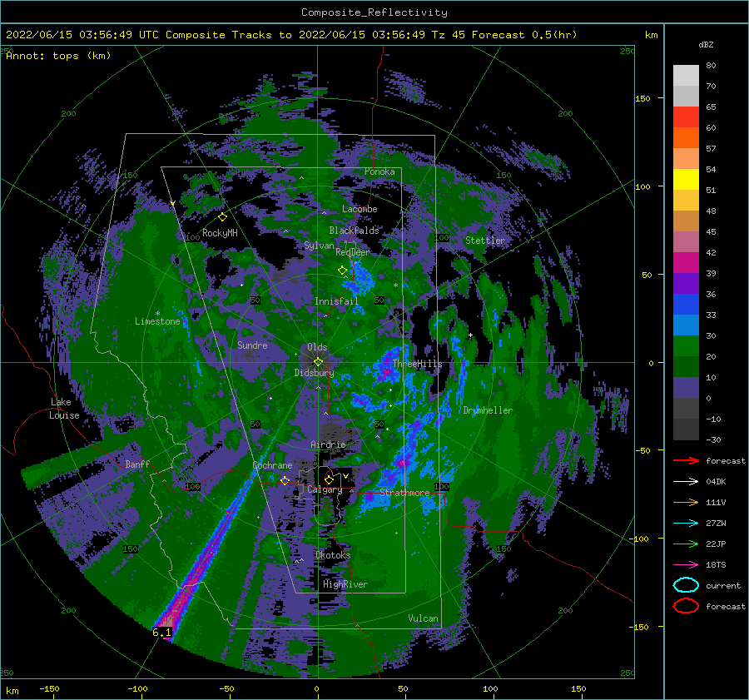The image size is (749, 700).
Task: Click the Sundre city label
Action: point(252,345)
